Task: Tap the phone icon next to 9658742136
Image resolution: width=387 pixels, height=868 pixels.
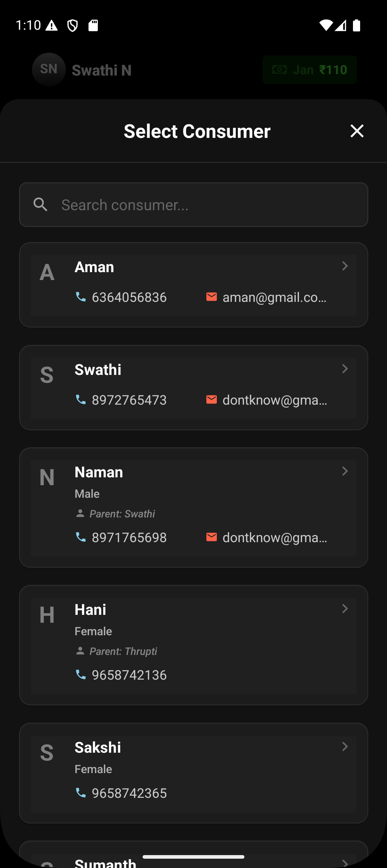Action: (81, 675)
